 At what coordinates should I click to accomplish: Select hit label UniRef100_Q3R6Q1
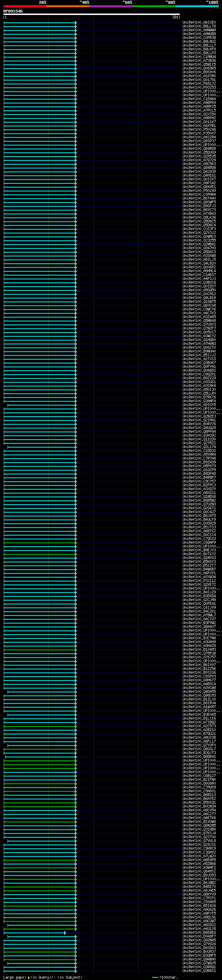click(x=199, y=967)
